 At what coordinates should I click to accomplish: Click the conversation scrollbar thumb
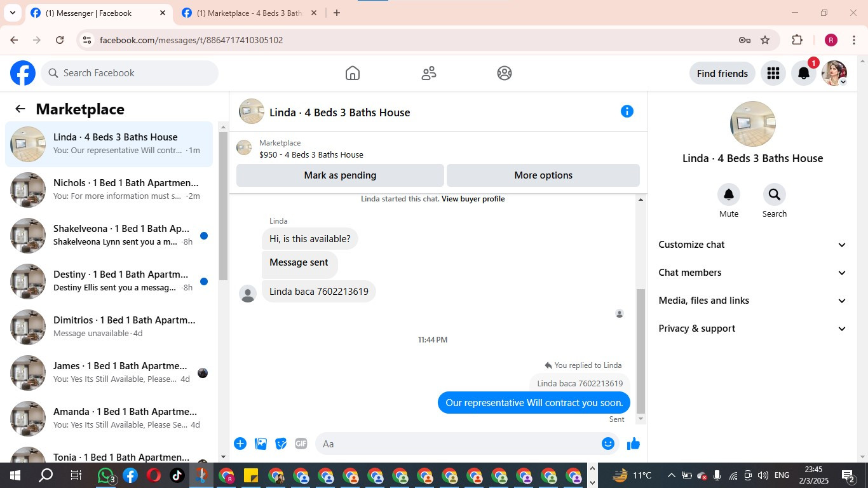tap(641, 351)
